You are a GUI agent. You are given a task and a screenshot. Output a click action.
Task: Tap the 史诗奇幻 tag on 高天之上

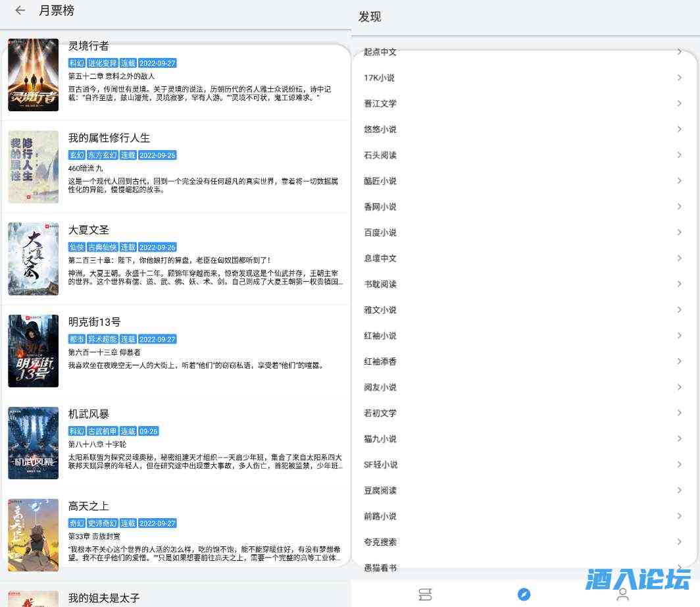pos(102,523)
